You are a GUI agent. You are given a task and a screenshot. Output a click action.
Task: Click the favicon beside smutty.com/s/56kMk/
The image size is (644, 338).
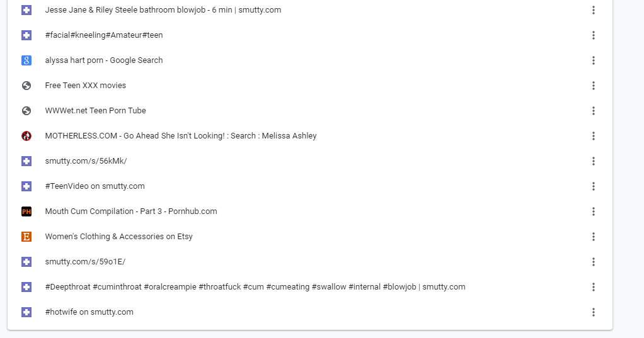26,161
